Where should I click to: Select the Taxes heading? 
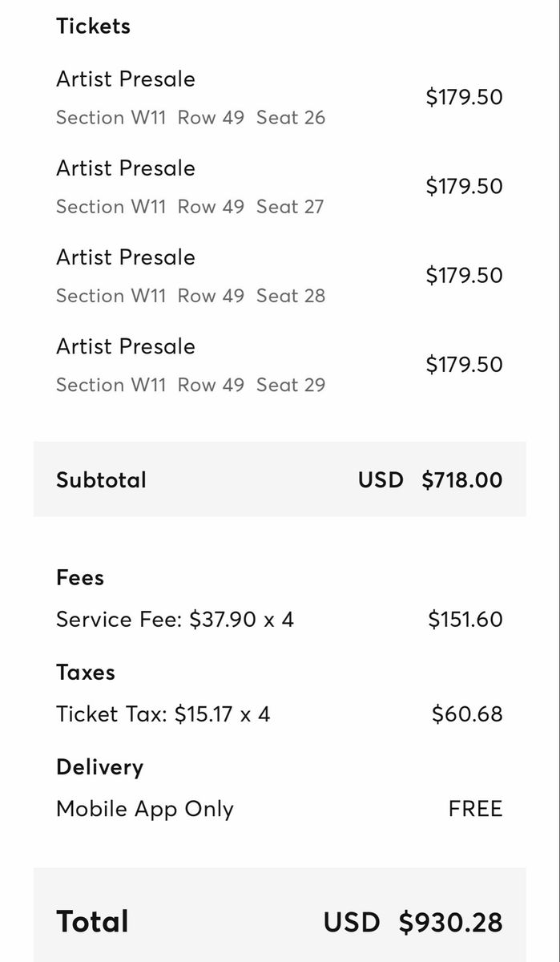pos(86,672)
